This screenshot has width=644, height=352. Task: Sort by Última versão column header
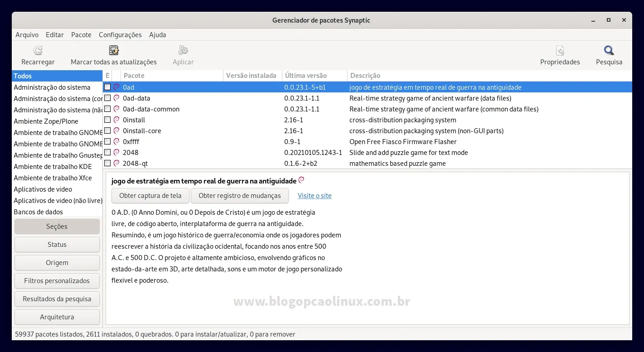pos(315,76)
